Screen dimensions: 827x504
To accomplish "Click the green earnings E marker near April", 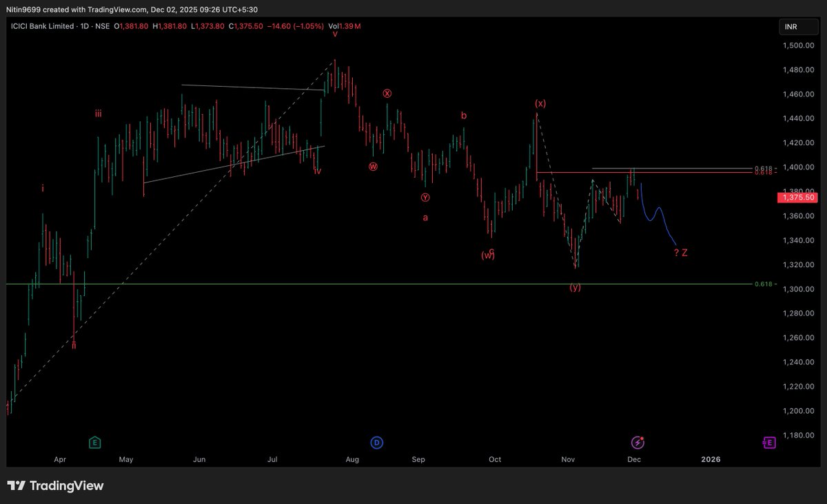I will point(94,442).
